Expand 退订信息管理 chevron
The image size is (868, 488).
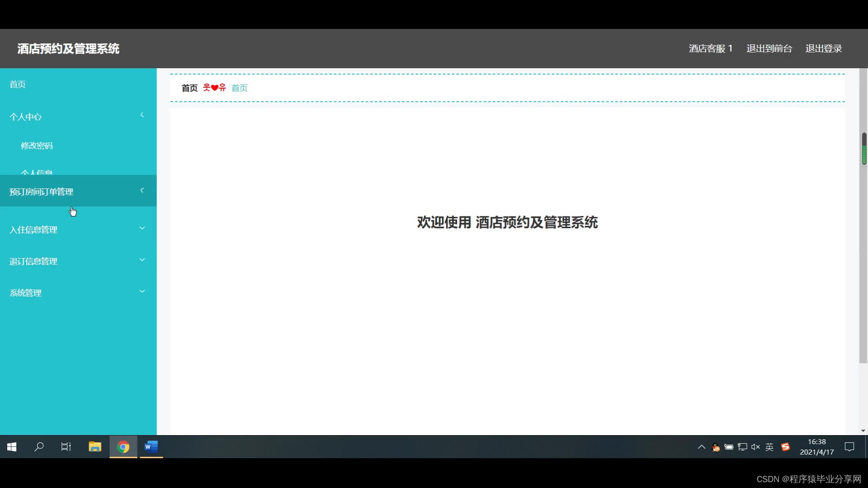coord(142,260)
